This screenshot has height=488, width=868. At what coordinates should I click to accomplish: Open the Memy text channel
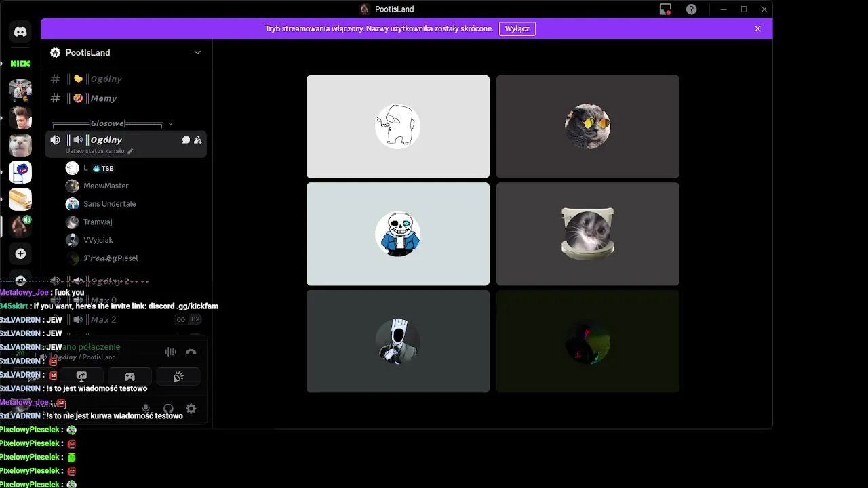click(x=126, y=98)
